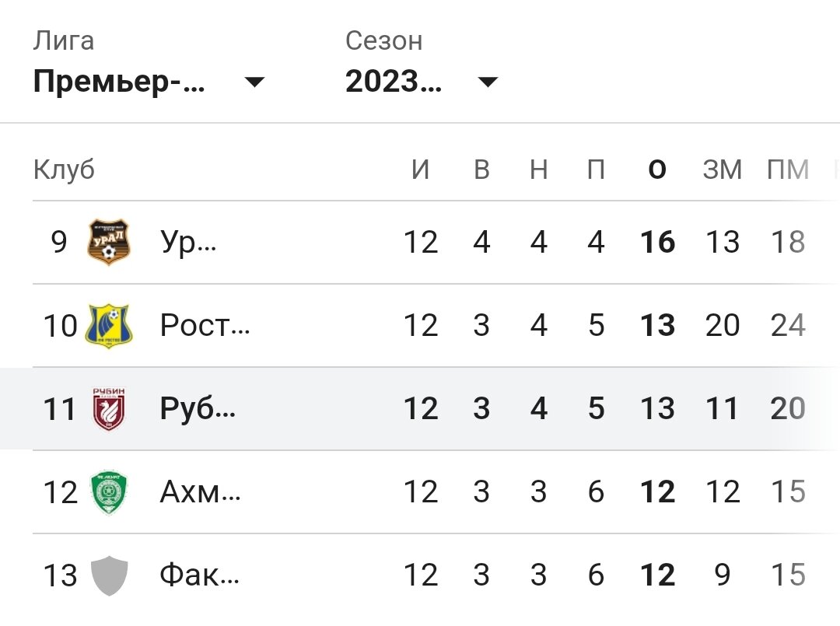Image resolution: width=840 pixels, height=626 pixels.
Task: Open the Фак... team name
Action: click(200, 575)
